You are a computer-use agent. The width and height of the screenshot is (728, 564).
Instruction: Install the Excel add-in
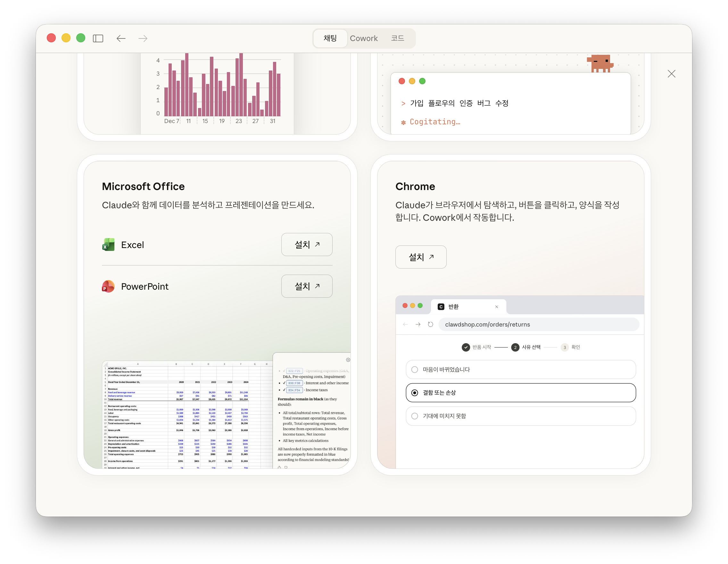[x=307, y=245]
